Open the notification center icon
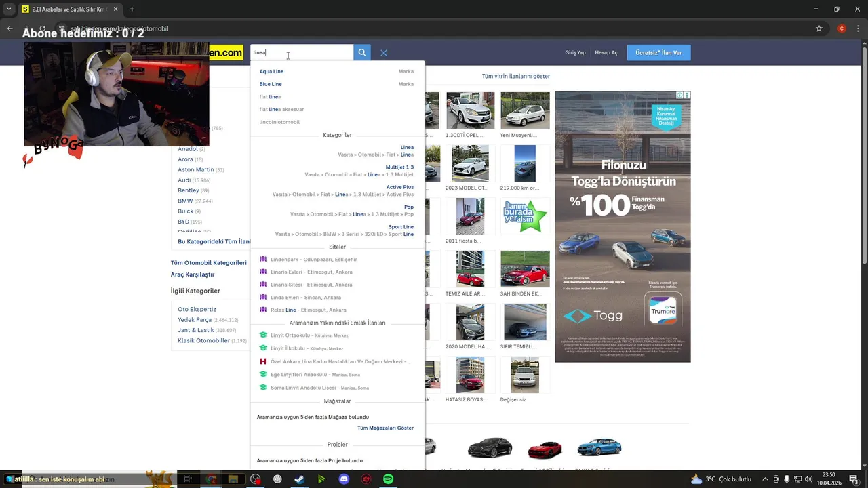The height and width of the screenshot is (488, 868). click(x=854, y=479)
